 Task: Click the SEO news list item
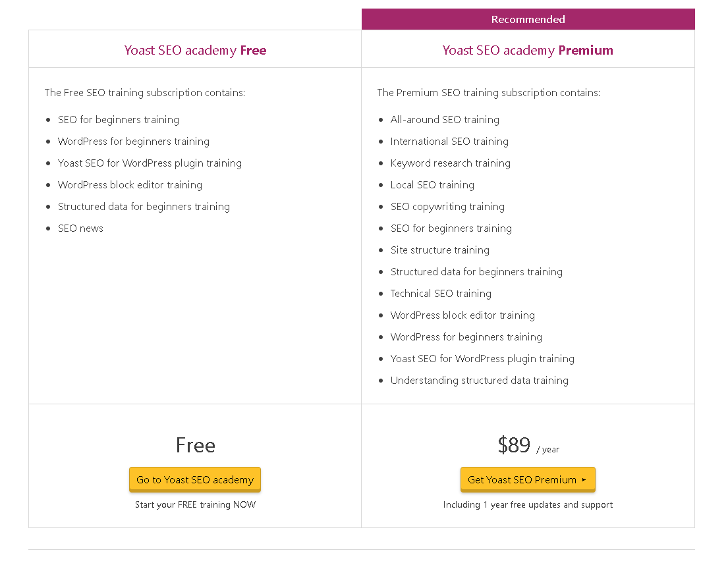(x=81, y=228)
